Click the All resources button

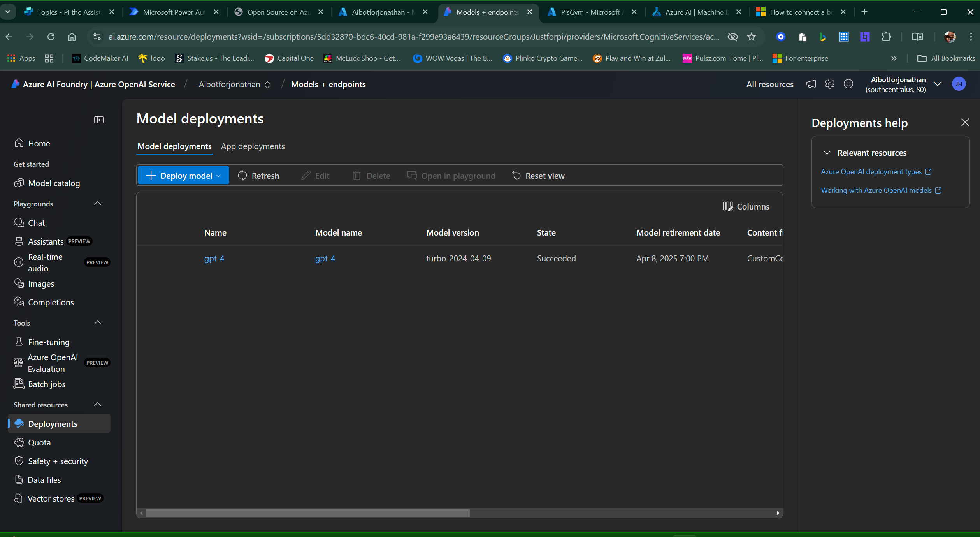[769, 84]
